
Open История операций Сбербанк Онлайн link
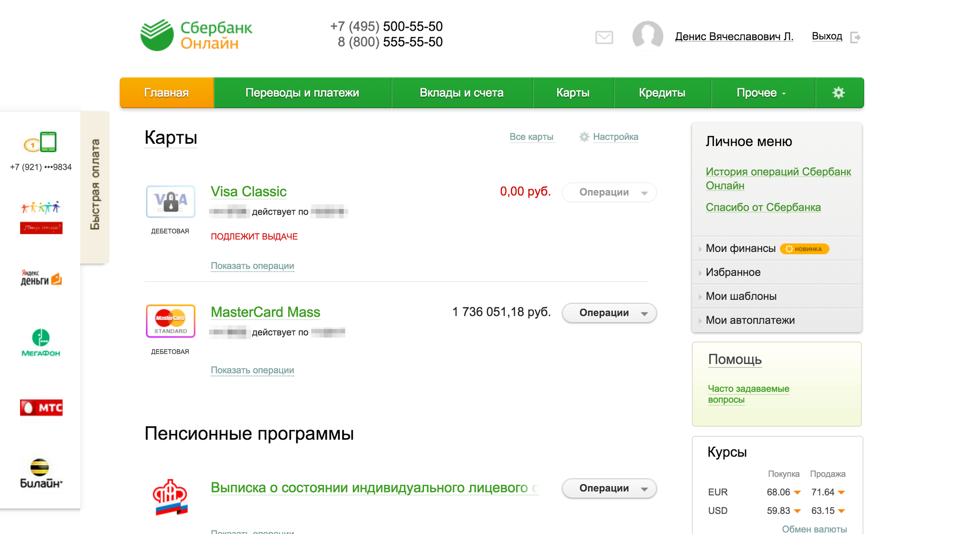[778, 179]
